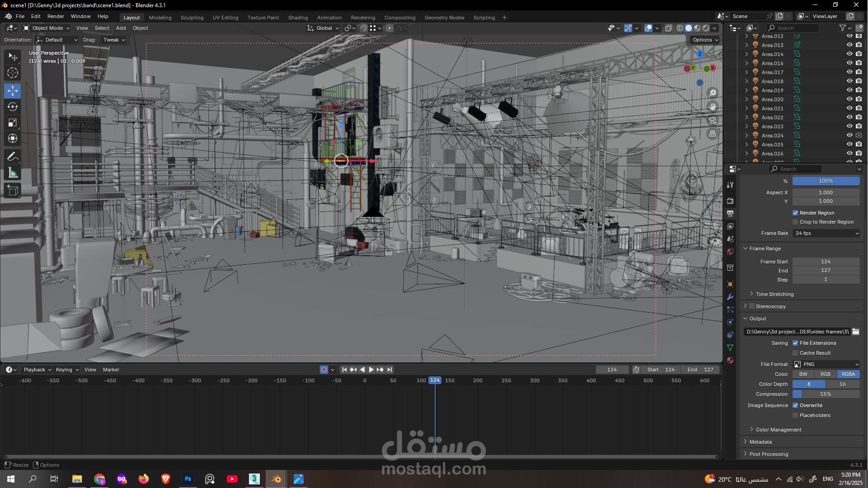Screen dimensions: 868x488
Task: Select the Rotate tool
Action: [x=13, y=107]
